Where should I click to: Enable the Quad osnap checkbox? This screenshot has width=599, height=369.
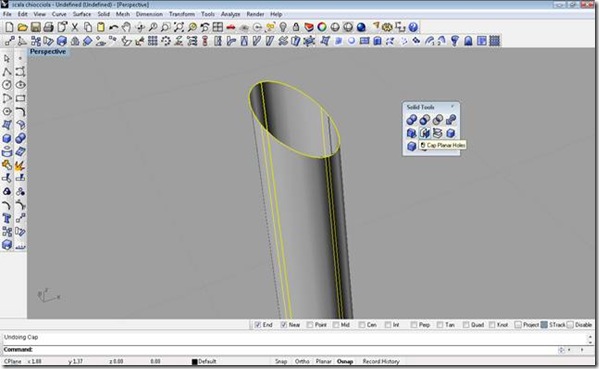466,325
